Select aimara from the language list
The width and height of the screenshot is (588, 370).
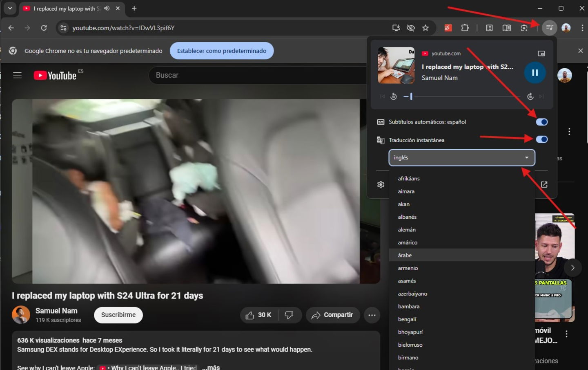[x=462, y=191]
